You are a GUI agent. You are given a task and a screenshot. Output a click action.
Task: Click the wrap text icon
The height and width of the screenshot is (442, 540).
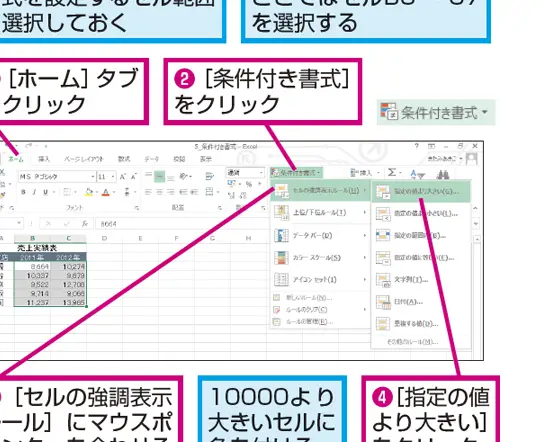209,176
